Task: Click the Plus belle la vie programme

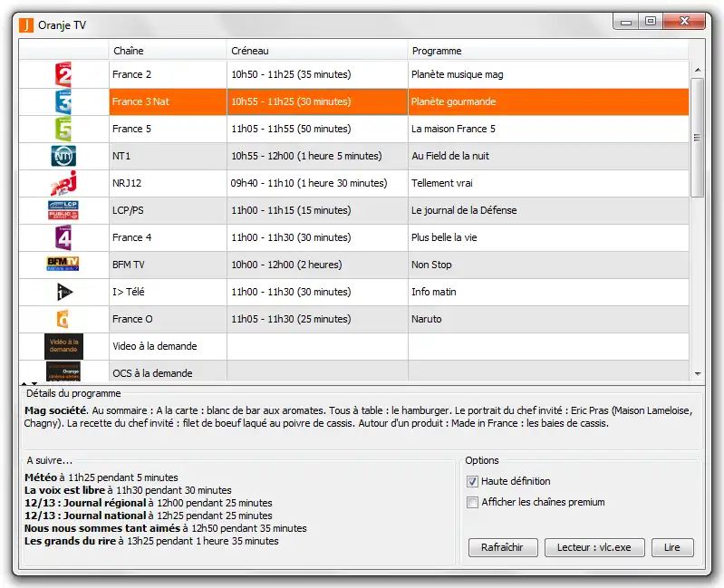Action: pyautogui.click(x=548, y=237)
